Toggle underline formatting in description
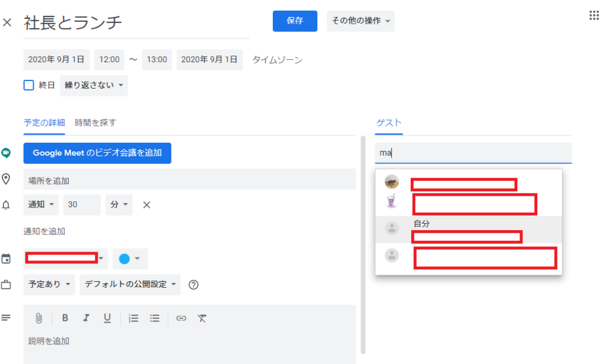This screenshot has width=606, height=364. coord(107,318)
